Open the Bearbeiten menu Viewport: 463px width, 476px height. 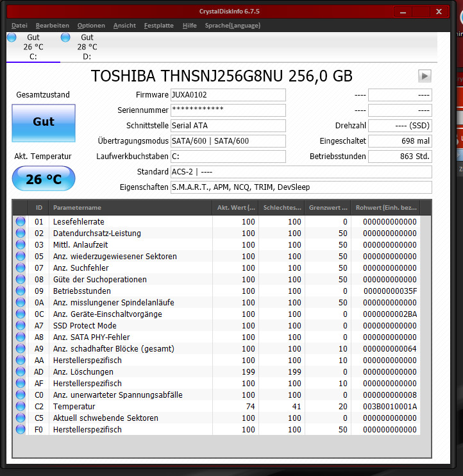tap(53, 26)
